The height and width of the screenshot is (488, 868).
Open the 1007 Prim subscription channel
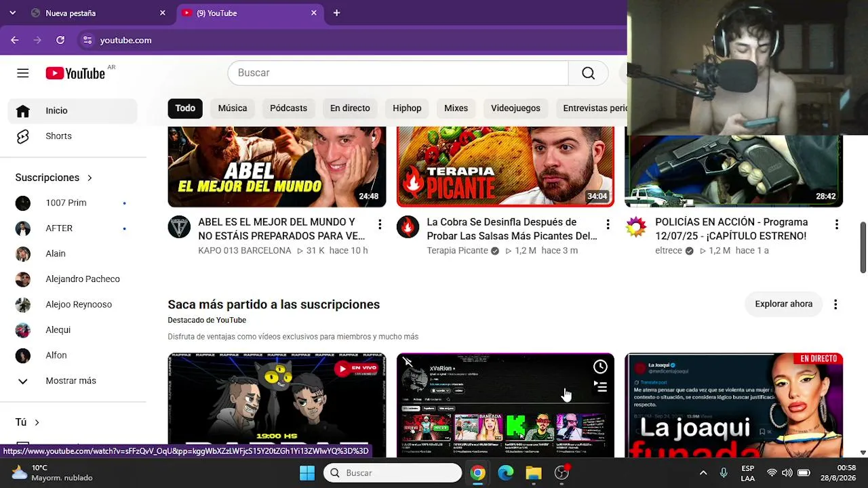coord(73,203)
